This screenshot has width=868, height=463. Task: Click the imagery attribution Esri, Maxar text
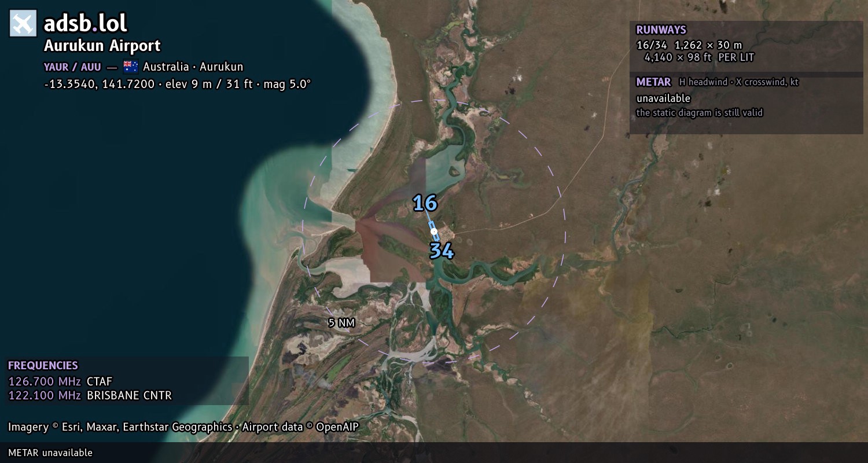pos(183,427)
